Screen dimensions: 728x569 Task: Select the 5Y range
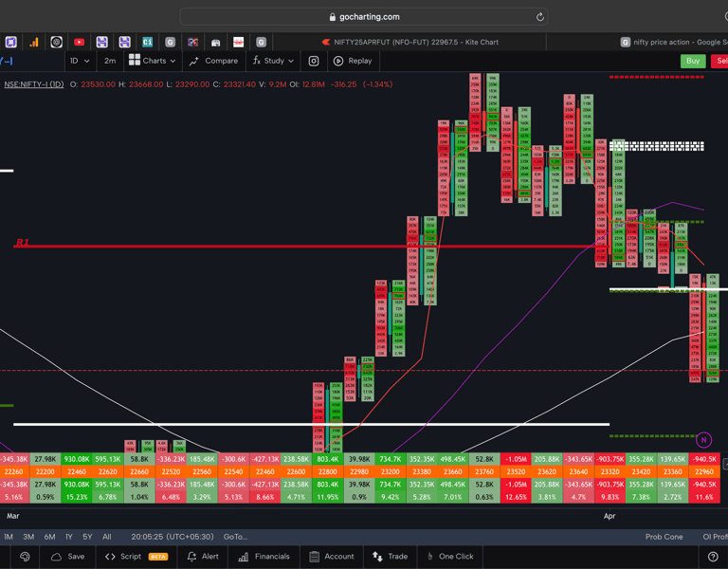[x=87, y=537]
